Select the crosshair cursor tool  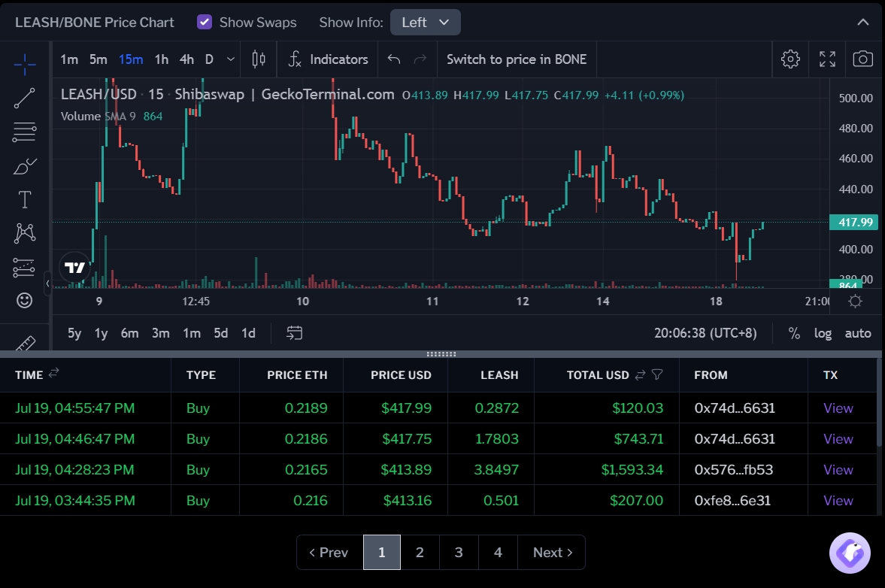click(x=25, y=64)
